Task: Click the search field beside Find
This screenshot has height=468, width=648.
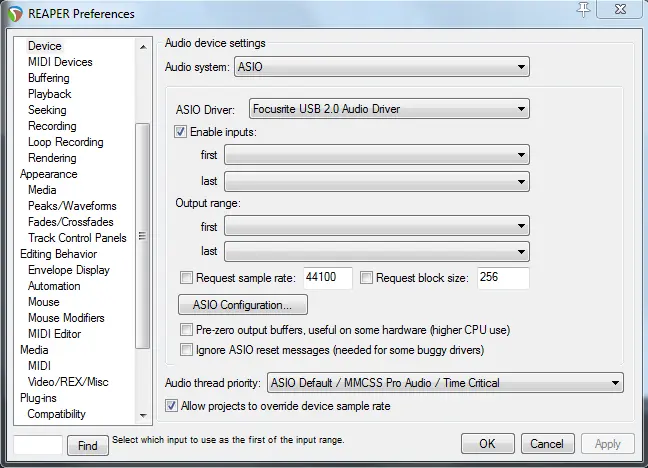Action: (38, 445)
